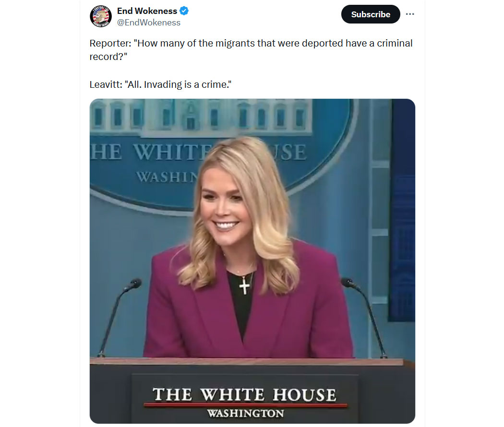Click the White House building emblem backdrop
The image size is (504, 427).
pos(203,117)
